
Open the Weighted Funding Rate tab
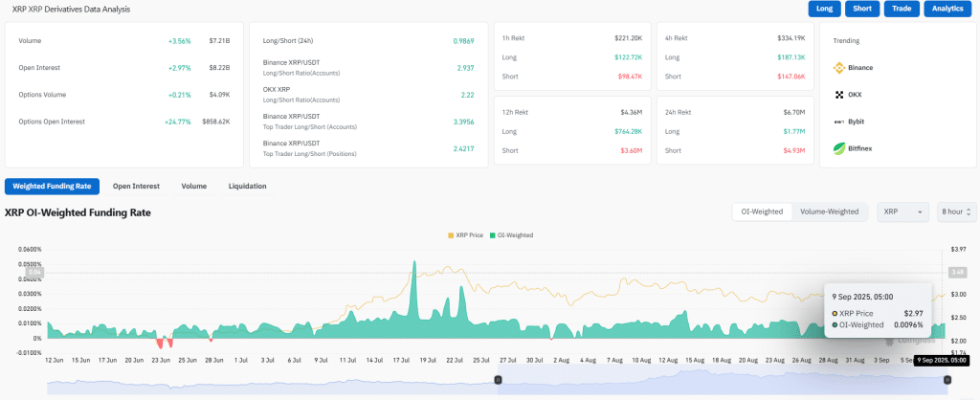click(53, 186)
